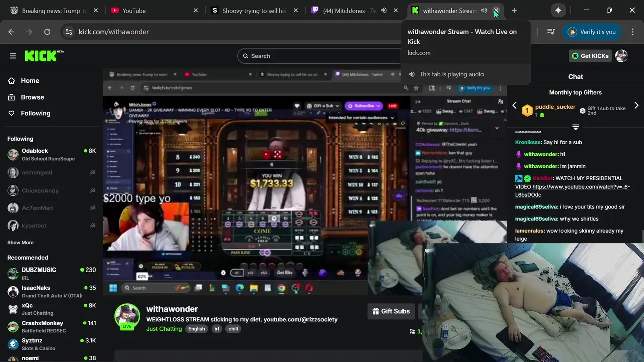Go back to previous page in browser

click(x=11, y=32)
